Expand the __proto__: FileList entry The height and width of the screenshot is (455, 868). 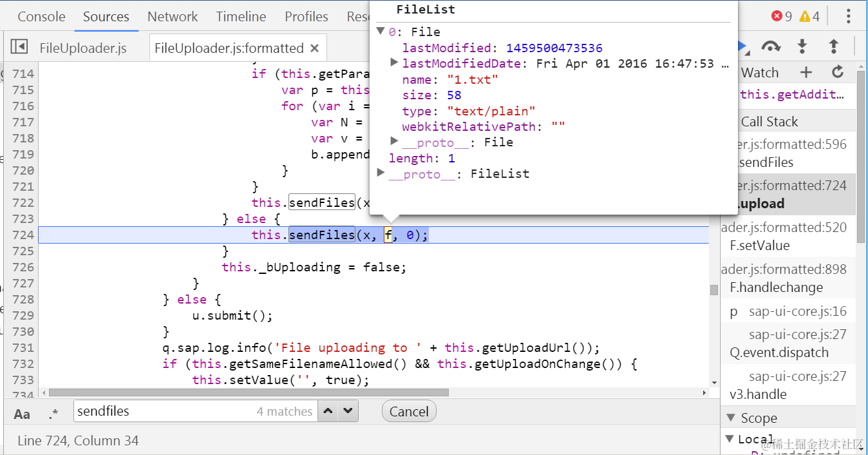(381, 173)
